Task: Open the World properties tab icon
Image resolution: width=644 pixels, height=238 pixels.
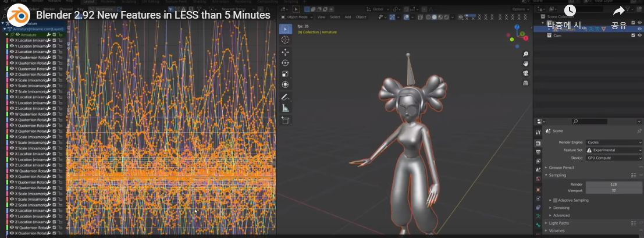Action: point(538,179)
